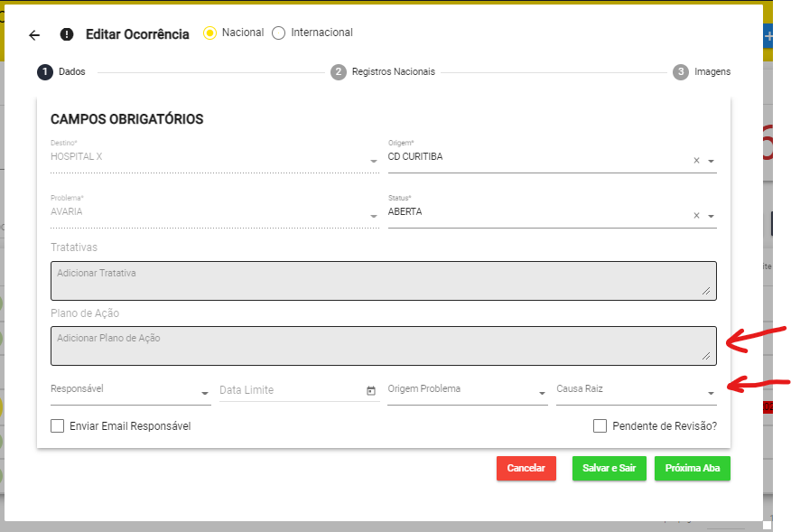Viewport: 791px width, 532px height.
Task: Open the Data Limite calendar picker
Action: tap(371, 390)
